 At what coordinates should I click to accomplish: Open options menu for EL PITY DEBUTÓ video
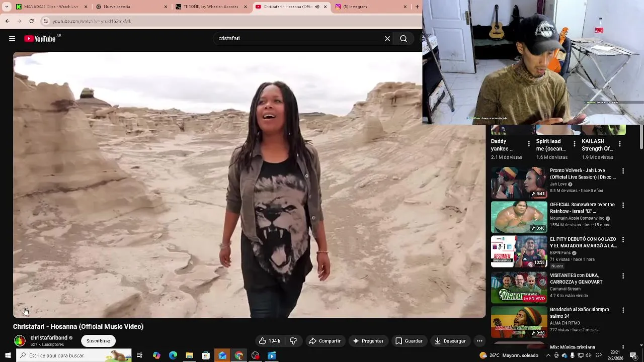[623, 240]
